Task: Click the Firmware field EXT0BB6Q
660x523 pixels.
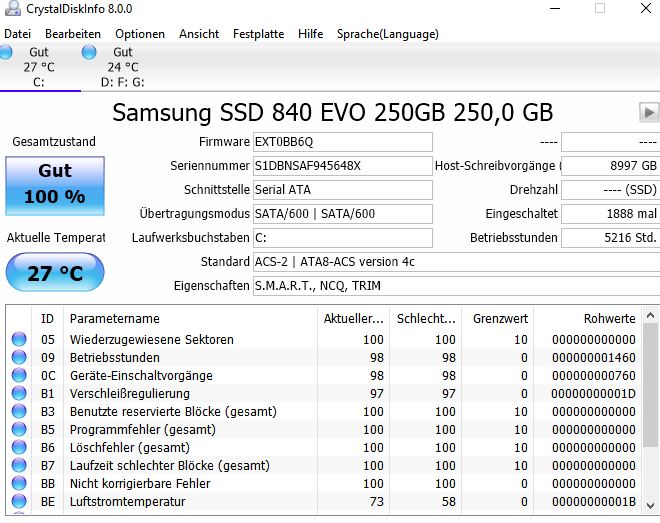Action: click(343, 142)
